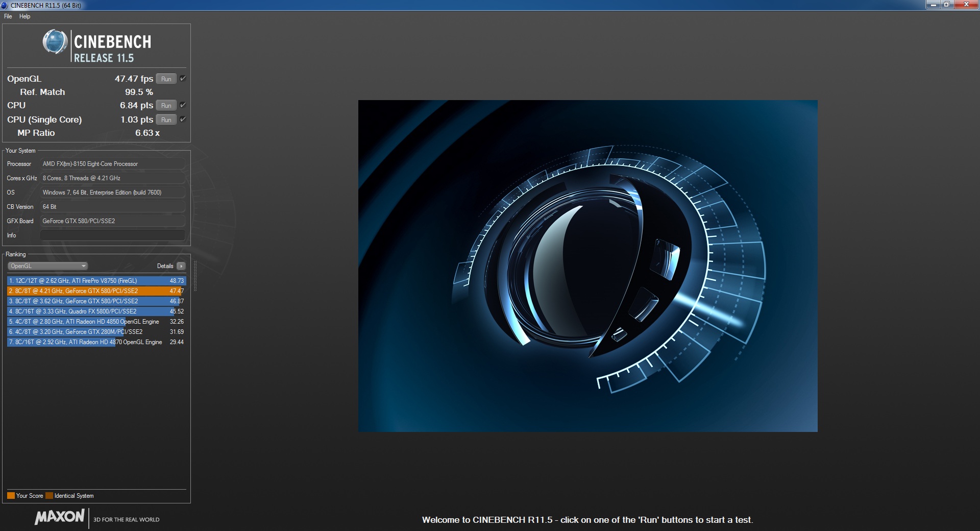This screenshot has height=531, width=980.
Task: Open the File menu
Action: [x=8, y=16]
